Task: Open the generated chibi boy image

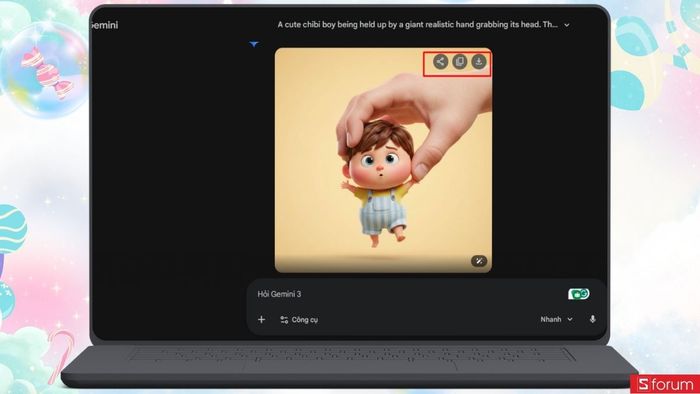Action: [x=383, y=160]
